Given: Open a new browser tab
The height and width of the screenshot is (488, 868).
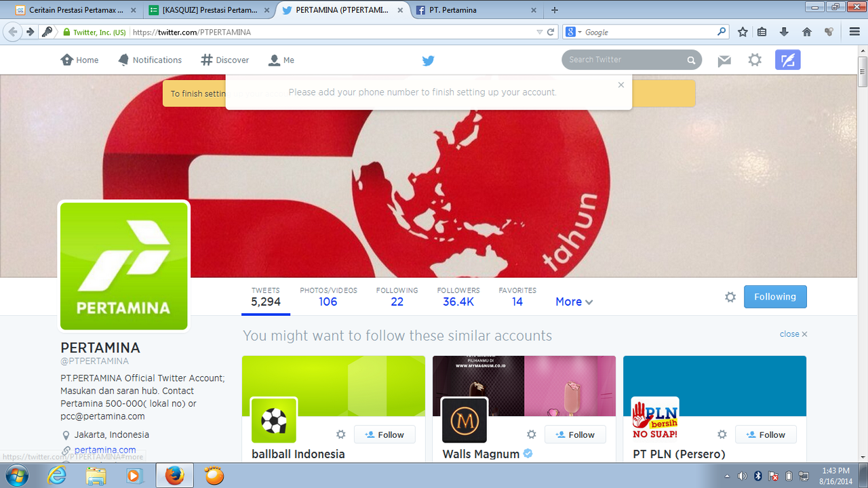Looking at the screenshot, I should tap(555, 10).
